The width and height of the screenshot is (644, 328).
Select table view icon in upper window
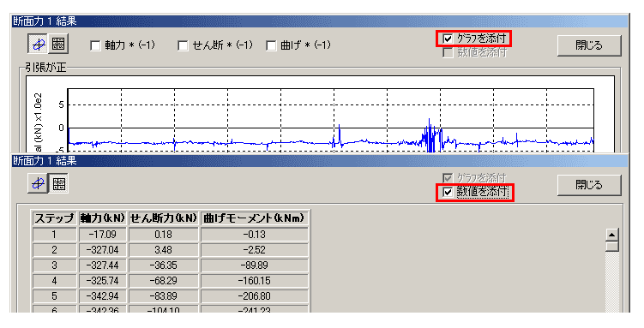pos(58,44)
